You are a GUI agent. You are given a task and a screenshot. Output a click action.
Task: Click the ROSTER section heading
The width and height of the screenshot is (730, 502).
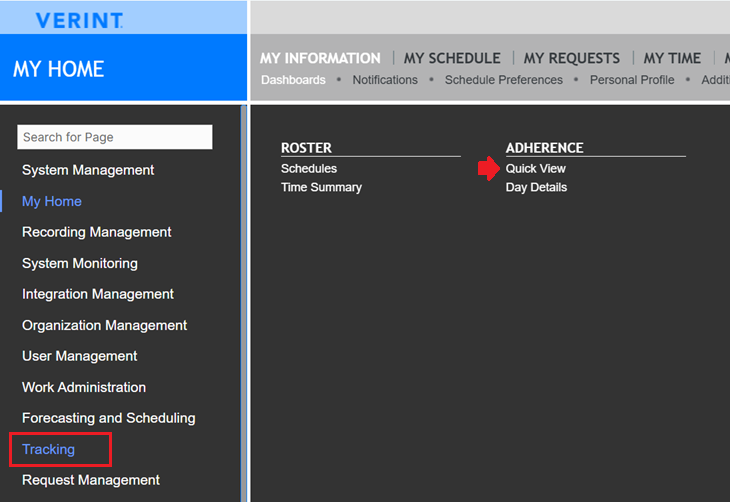(x=306, y=148)
